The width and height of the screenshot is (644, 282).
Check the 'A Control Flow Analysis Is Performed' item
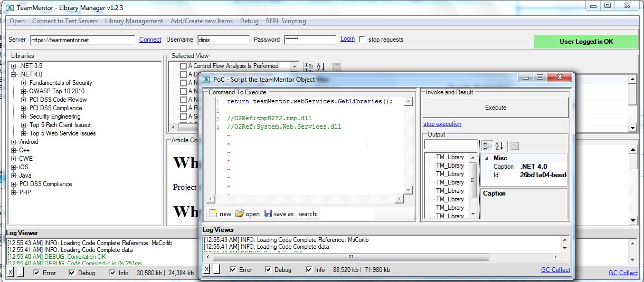click(183, 66)
